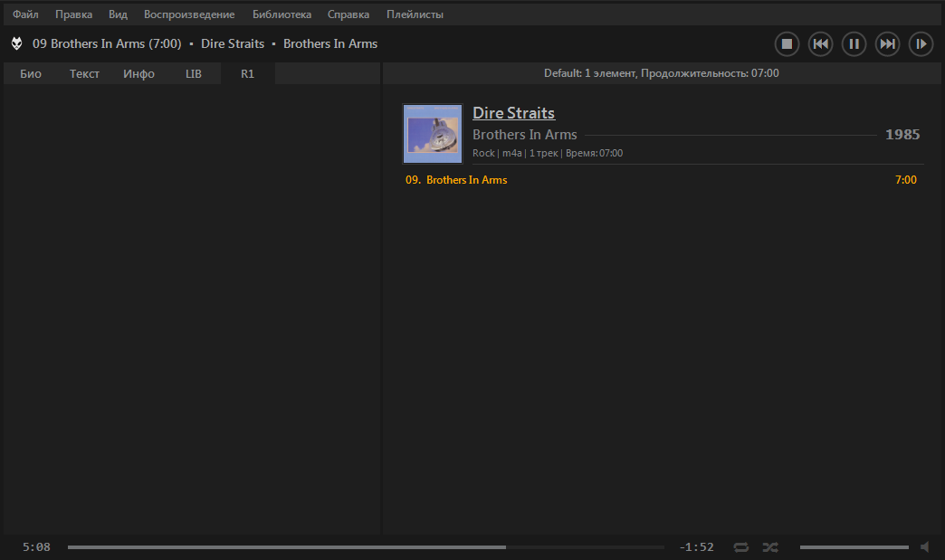Switch to the Био tab
945x560 pixels.
[31, 74]
